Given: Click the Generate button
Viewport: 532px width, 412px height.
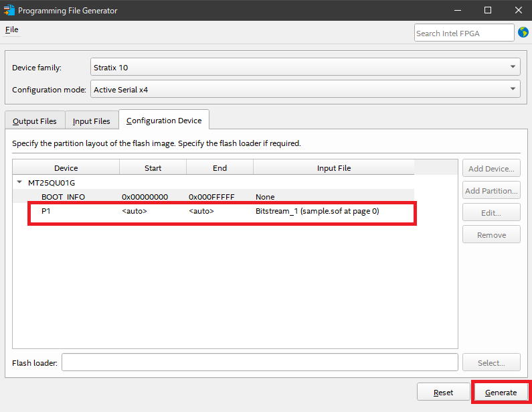Looking at the screenshot, I should pos(501,392).
